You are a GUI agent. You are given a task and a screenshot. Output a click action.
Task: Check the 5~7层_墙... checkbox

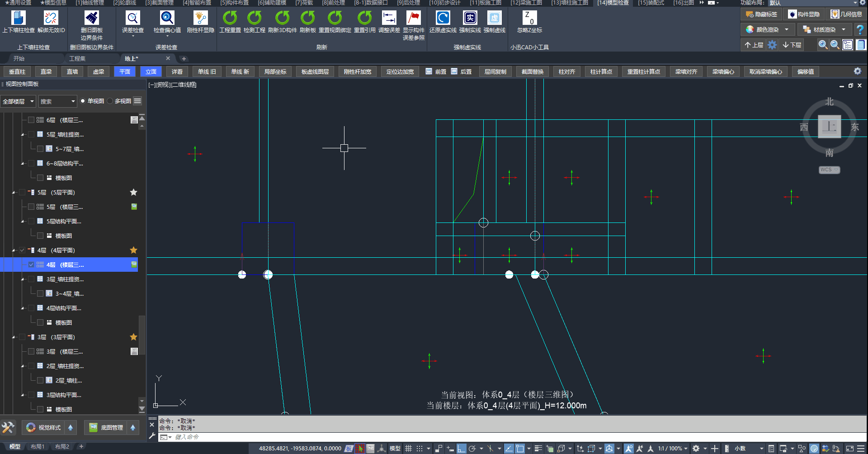tap(40, 149)
